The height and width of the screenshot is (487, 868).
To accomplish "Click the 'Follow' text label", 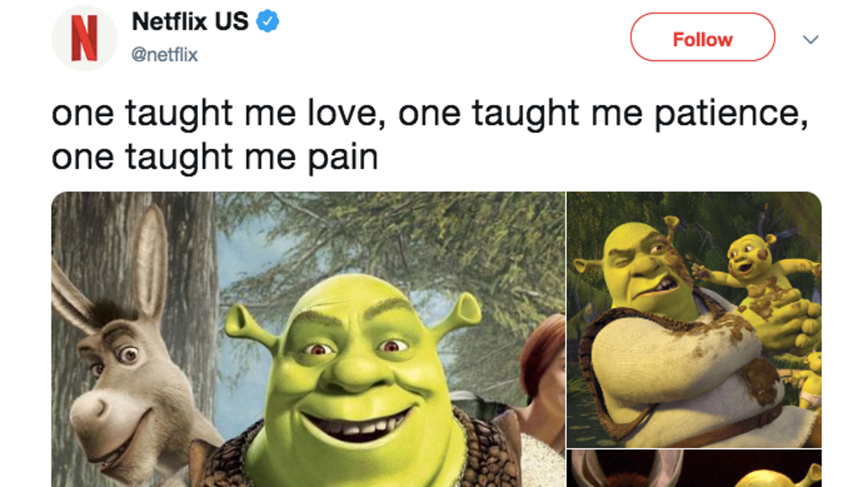I will [703, 40].
